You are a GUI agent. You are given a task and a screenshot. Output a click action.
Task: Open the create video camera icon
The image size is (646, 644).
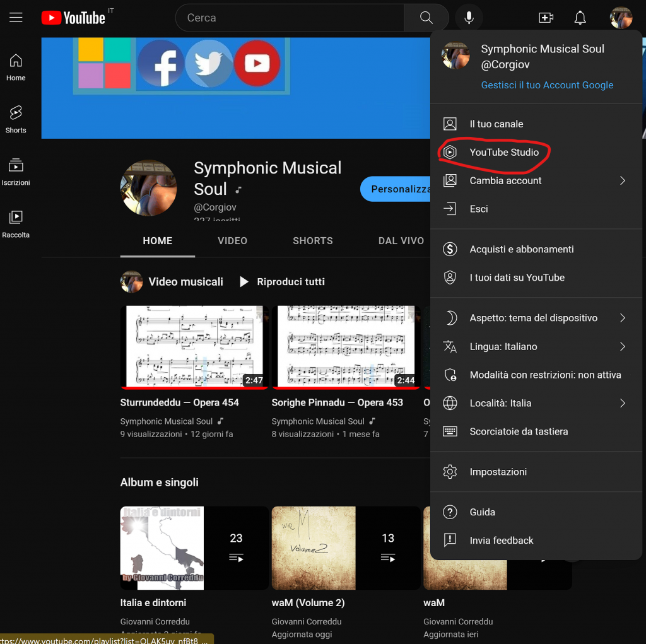point(546,18)
